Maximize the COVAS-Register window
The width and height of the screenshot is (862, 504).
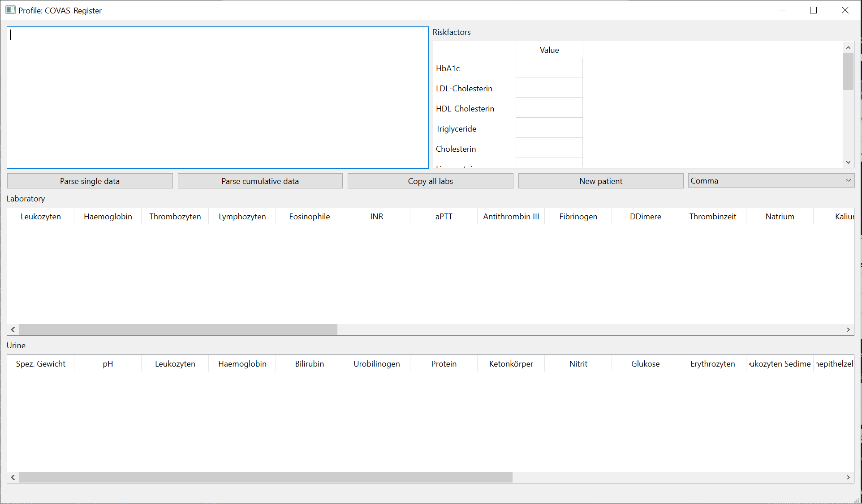pos(813,10)
